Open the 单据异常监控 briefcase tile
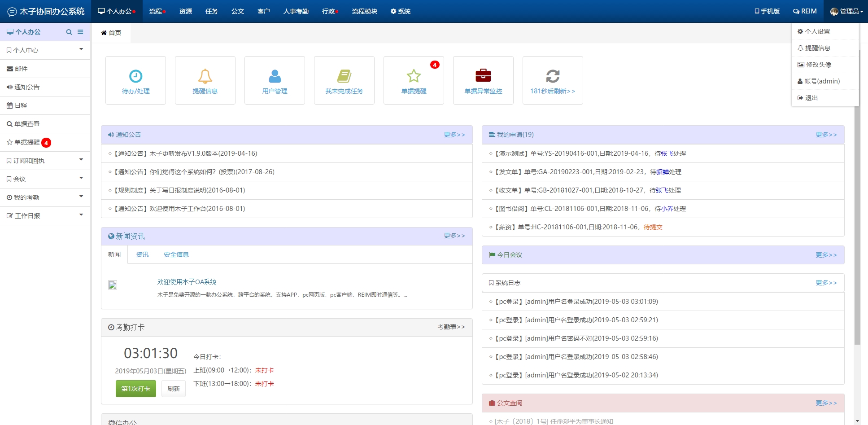 [x=483, y=80]
